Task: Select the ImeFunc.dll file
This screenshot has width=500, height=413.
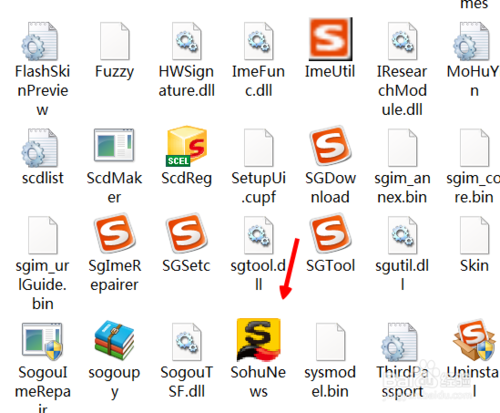Action: [x=259, y=41]
